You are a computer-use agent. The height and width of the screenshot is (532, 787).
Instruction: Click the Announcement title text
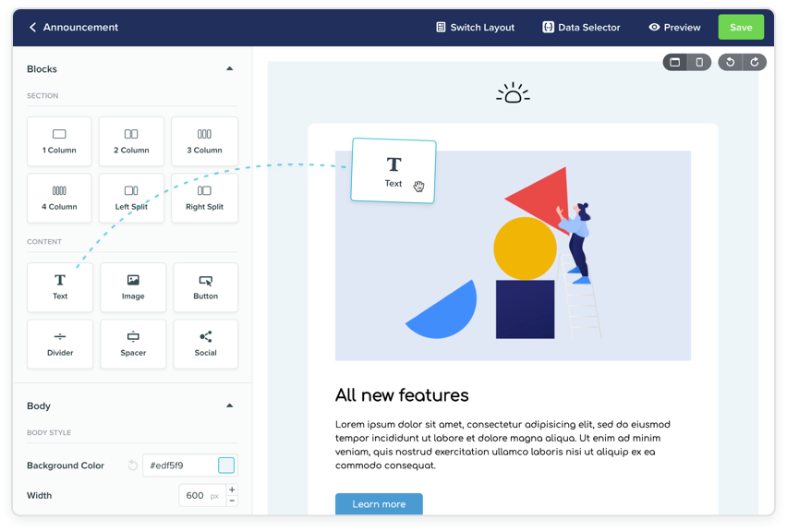point(80,27)
